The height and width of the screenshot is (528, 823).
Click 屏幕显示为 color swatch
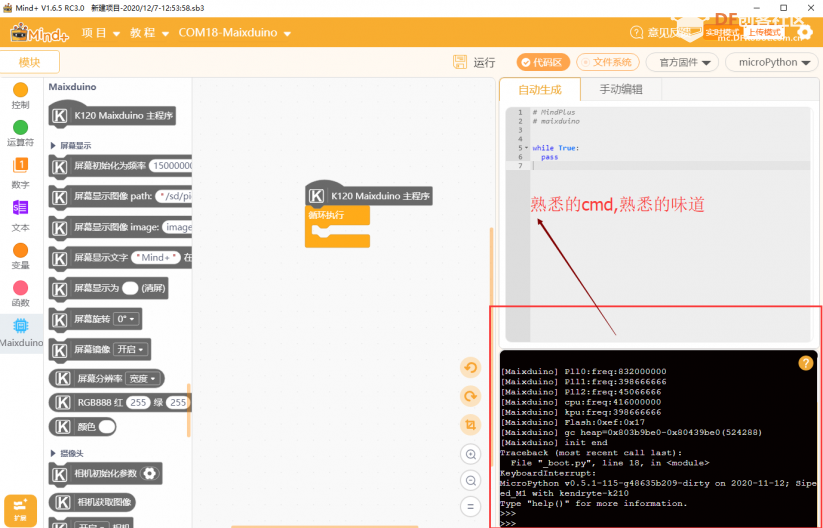pyautogui.click(x=130, y=288)
